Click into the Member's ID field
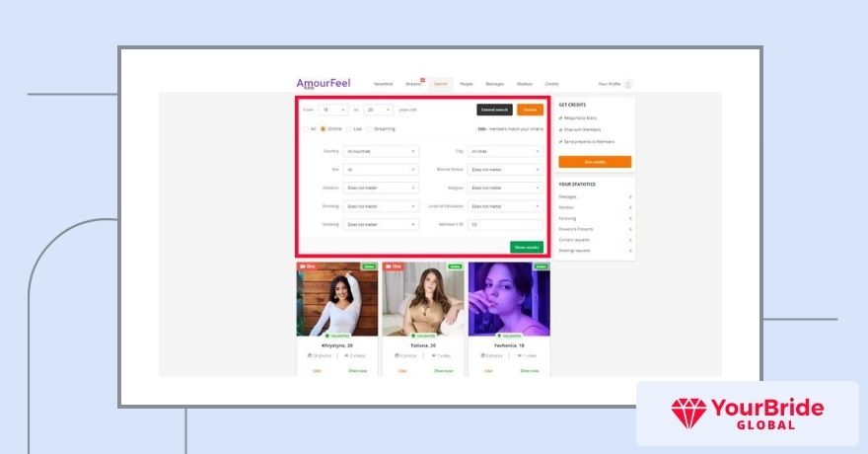 (x=505, y=224)
